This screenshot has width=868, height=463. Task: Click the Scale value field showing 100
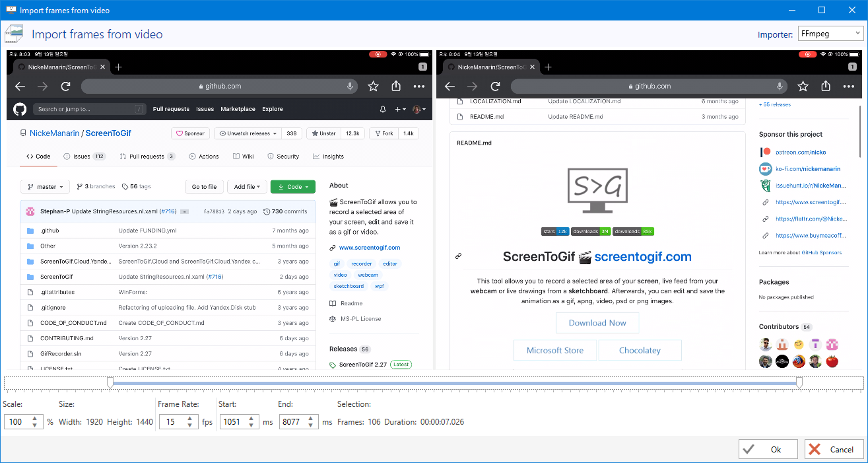[x=17, y=421]
